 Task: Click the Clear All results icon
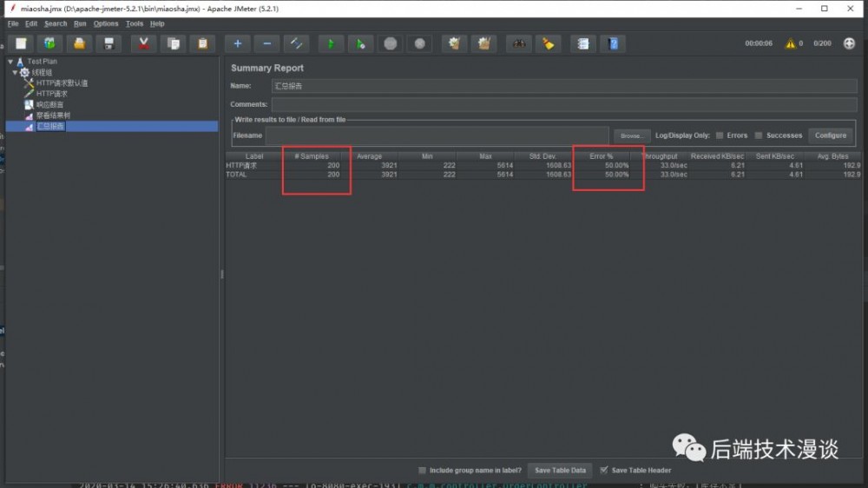click(x=483, y=43)
